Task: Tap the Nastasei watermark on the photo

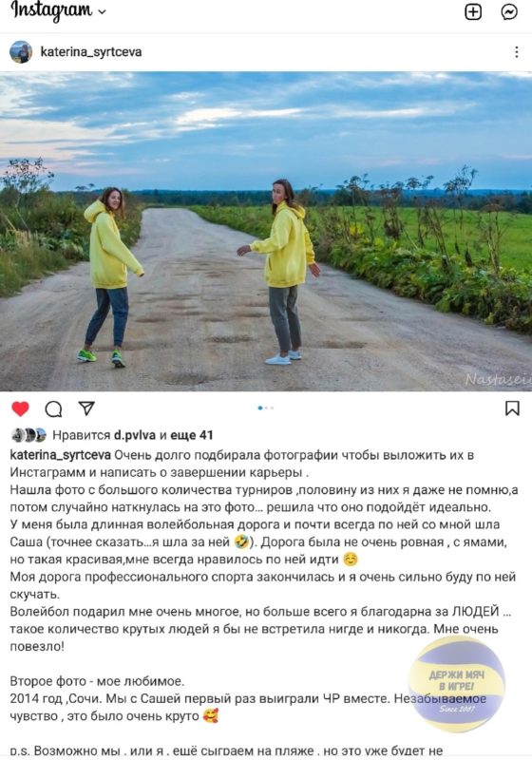Action: point(498,379)
